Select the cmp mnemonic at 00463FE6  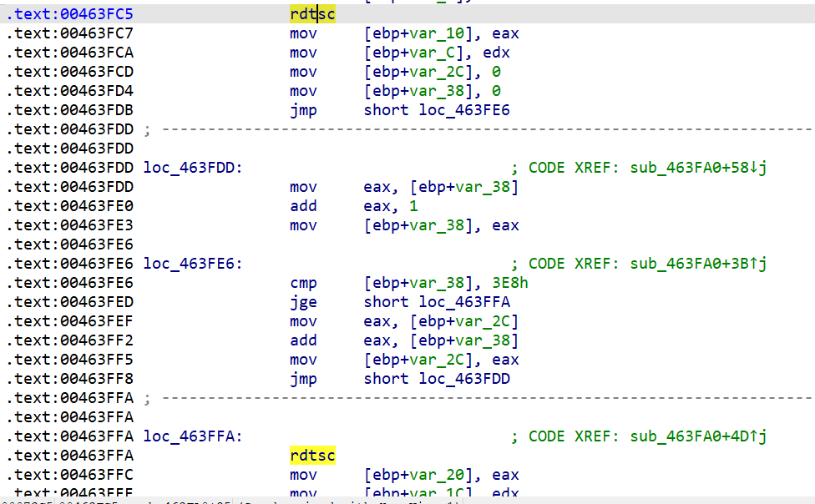(303, 283)
